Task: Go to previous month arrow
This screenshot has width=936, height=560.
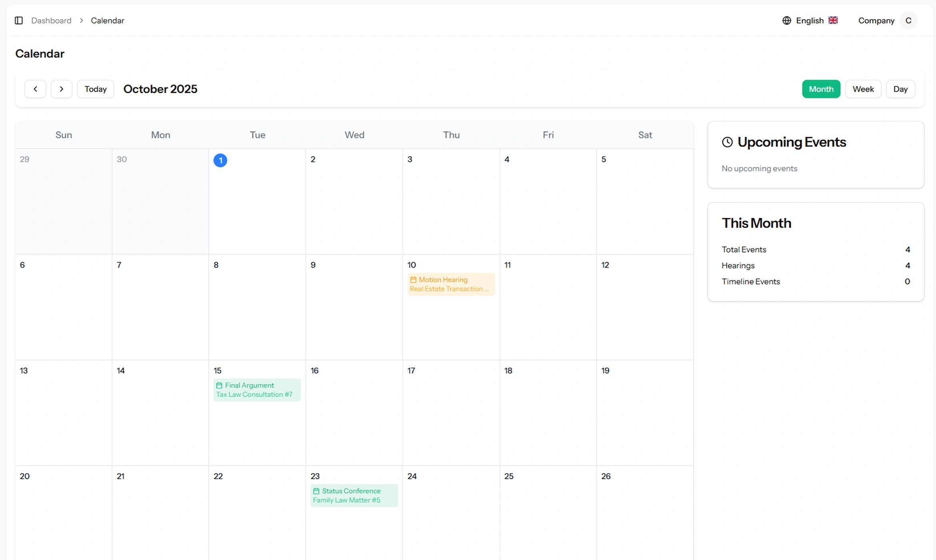Action: click(35, 89)
